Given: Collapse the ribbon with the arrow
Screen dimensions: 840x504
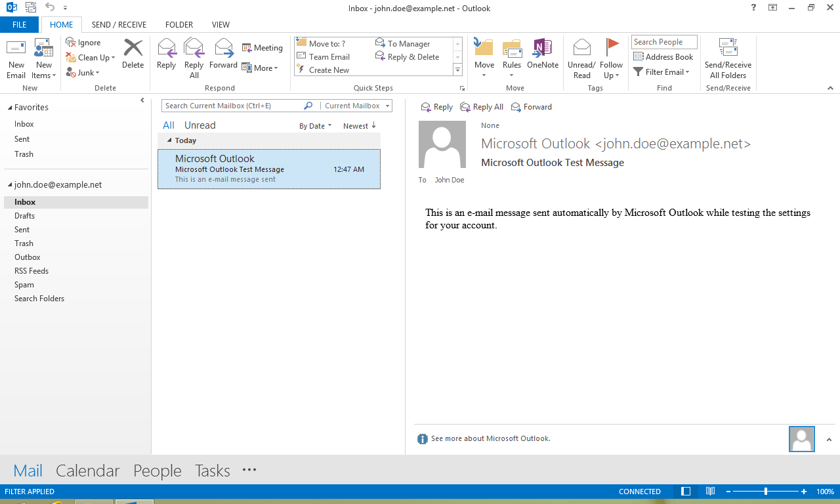Looking at the screenshot, I should [x=831, y=88].
